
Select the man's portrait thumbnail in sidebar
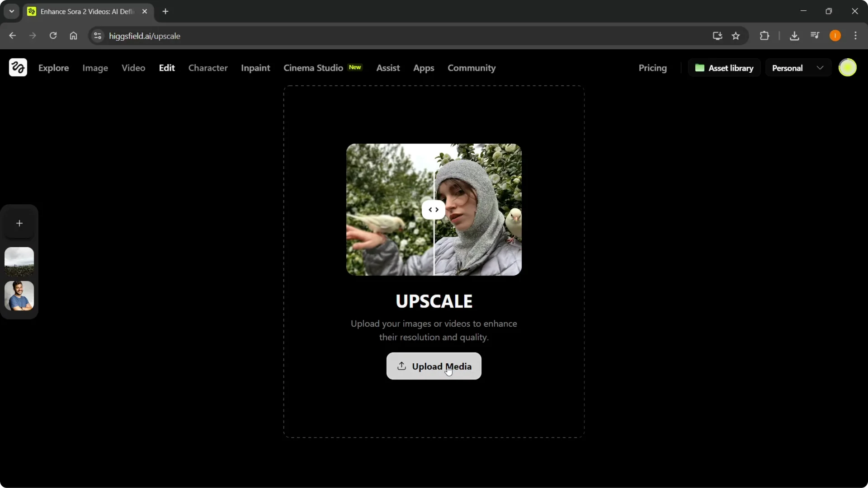[x=19, y=296]
